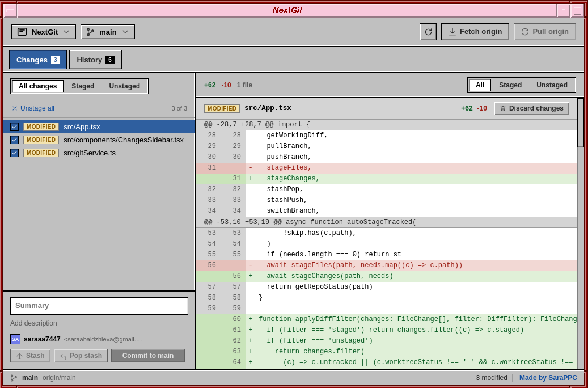This screenshot has height=388, width=588.
Task: Click the count badge 3 on Changes tab
Action: pos(55,60)
